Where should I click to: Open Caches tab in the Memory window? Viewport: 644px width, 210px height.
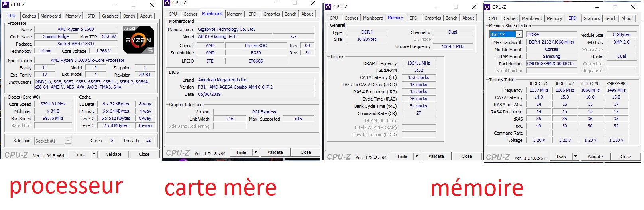pos(351,18)
